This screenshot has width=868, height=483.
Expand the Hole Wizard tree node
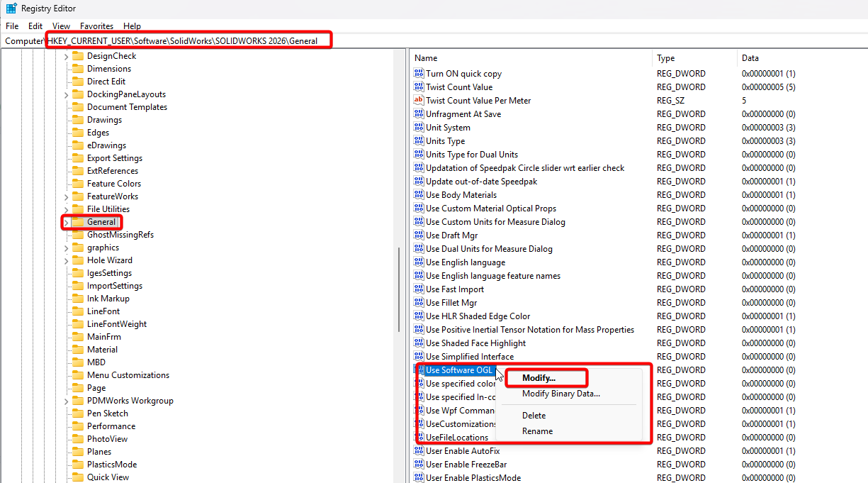tap(67, 260)
